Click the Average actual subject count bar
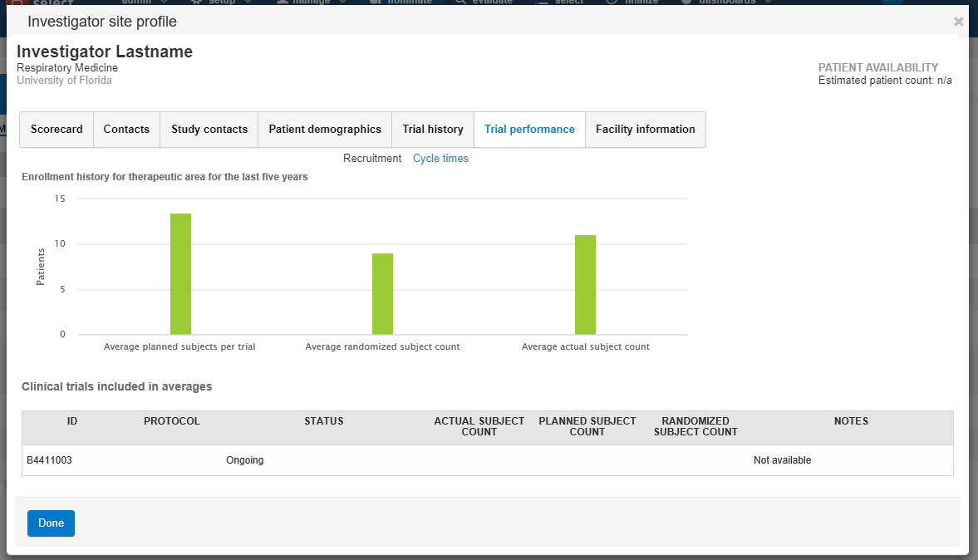This screenshot has width=978, height=560. tap(585, 285)
